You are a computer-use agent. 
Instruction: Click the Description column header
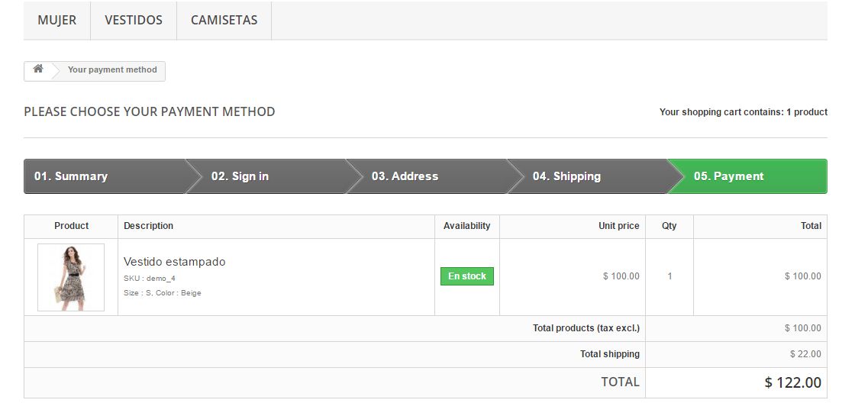point(149,226)
